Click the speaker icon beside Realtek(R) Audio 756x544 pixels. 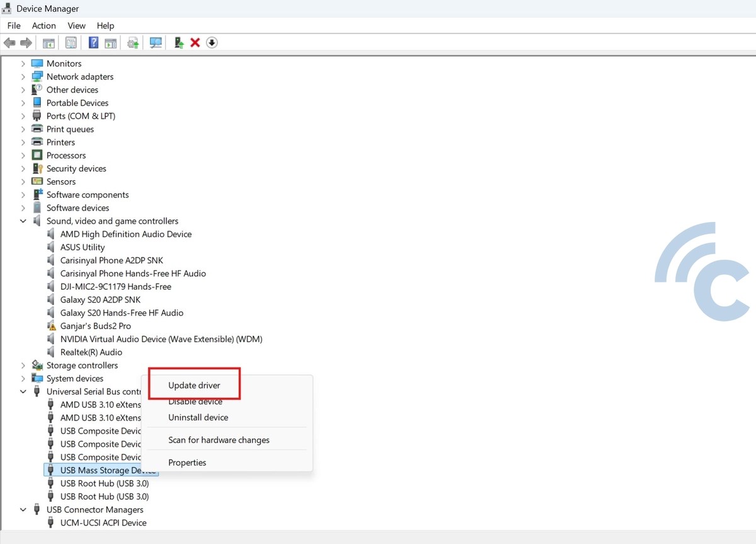tap(52, 352)
